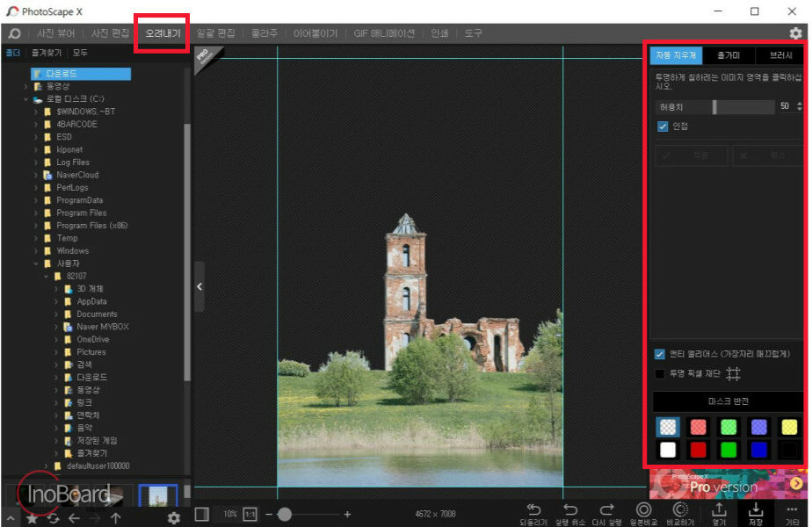Viewport: 812px width, 527px height.
Task: Click the 비교하기 compare icon
Action: pos(679,509)
